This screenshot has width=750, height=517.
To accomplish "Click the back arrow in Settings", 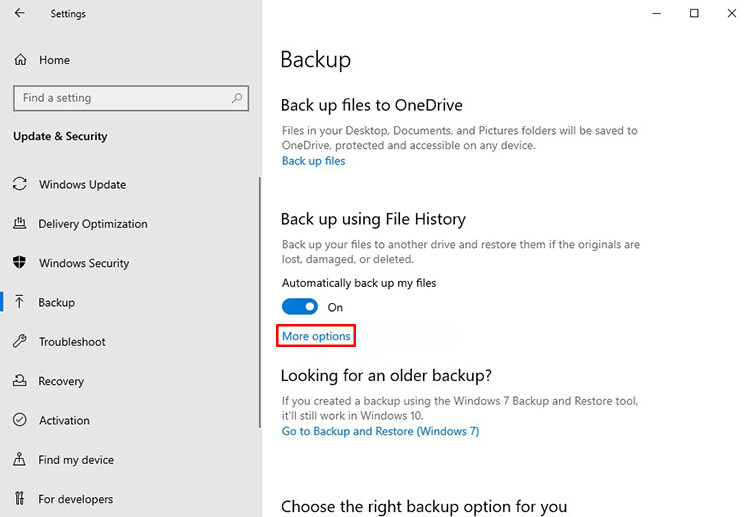I will [x=20, y=13].
